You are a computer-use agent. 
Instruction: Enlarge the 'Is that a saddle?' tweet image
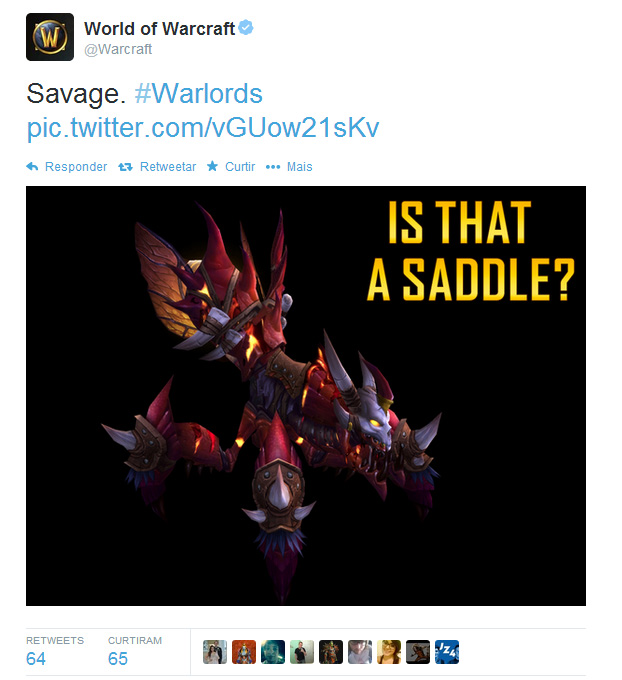click(306, 396)
